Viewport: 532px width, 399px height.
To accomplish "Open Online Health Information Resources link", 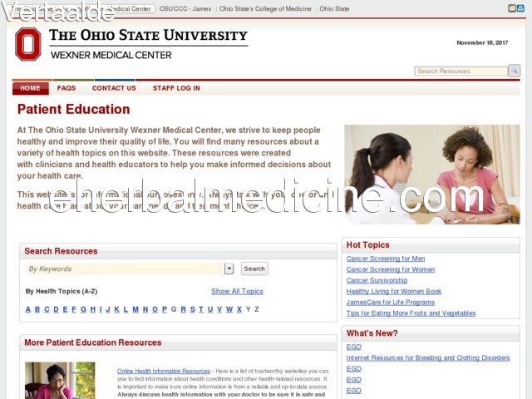I will point(164,371).
